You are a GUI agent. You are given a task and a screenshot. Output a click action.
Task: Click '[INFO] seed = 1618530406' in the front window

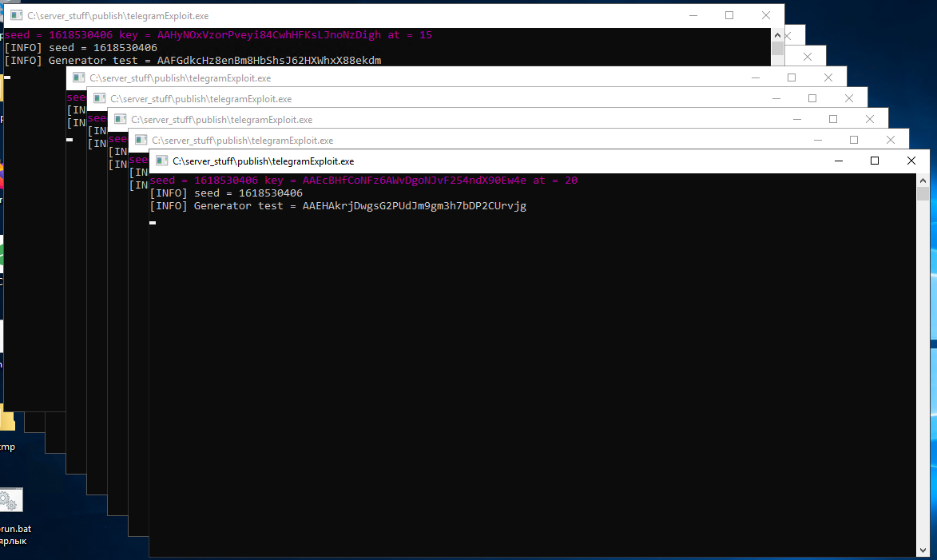point(226,193)
